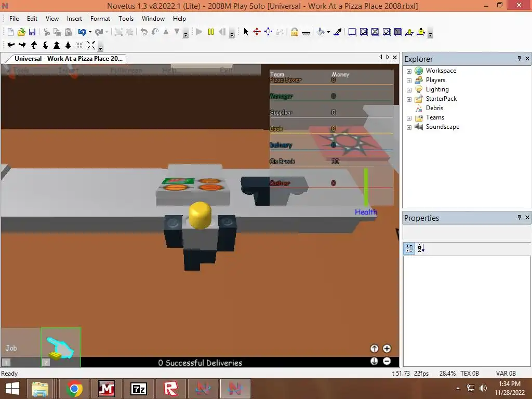532x399 pixels.
Task: Click the Redo arrow icon
Action: (x=99, y=32)
